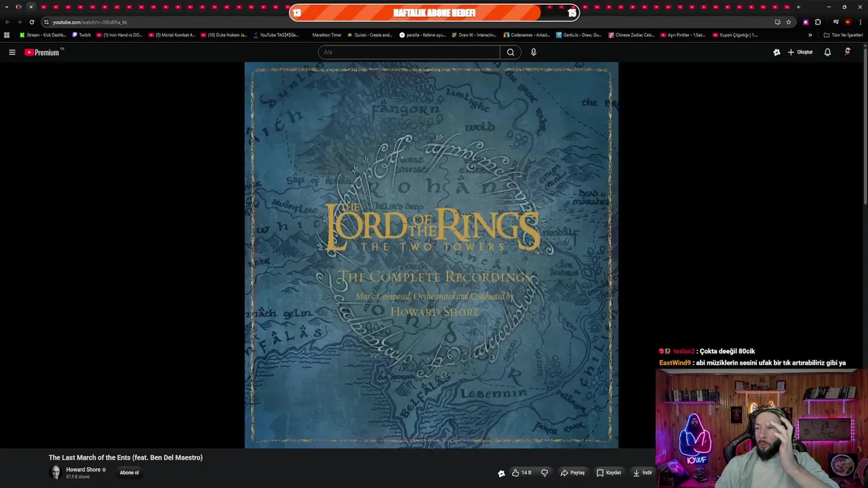868x488 pixels.
Task: Open the apps grid in bookmarks bar
Action: pyautogui.click(x=7, y=35)
